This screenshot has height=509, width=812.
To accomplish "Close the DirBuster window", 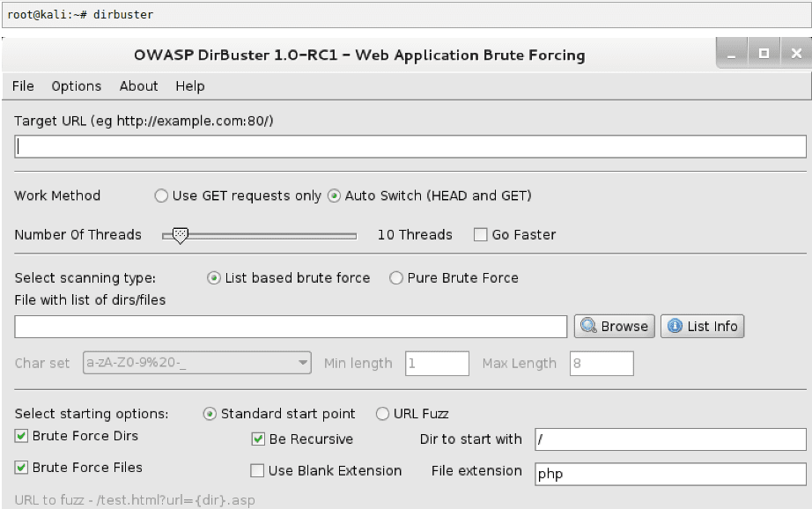I will coord(795,54).
